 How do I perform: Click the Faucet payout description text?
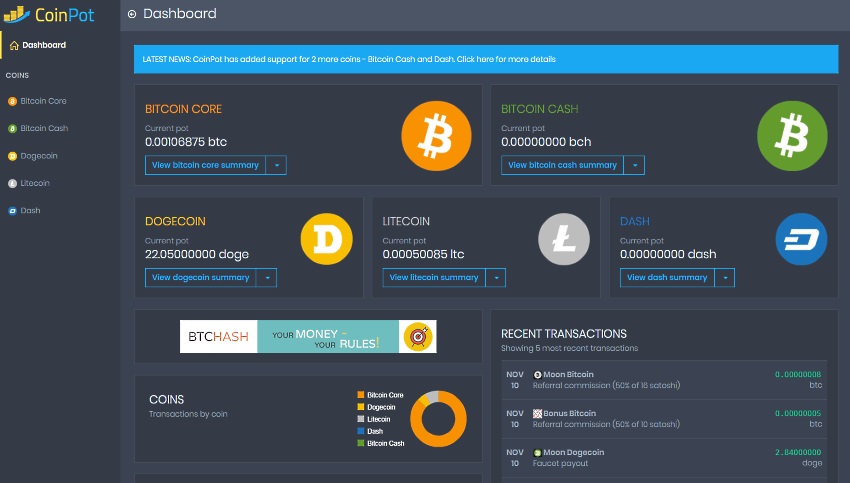click(x=560, y=463)
